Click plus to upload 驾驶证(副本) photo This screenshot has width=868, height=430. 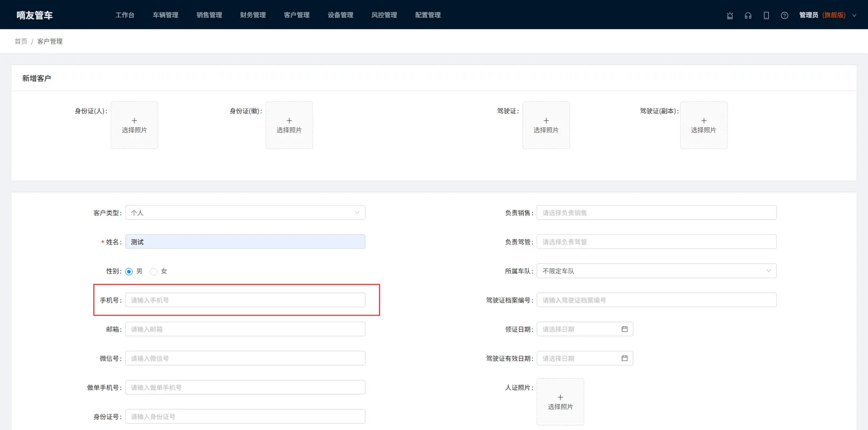[704, 125]
